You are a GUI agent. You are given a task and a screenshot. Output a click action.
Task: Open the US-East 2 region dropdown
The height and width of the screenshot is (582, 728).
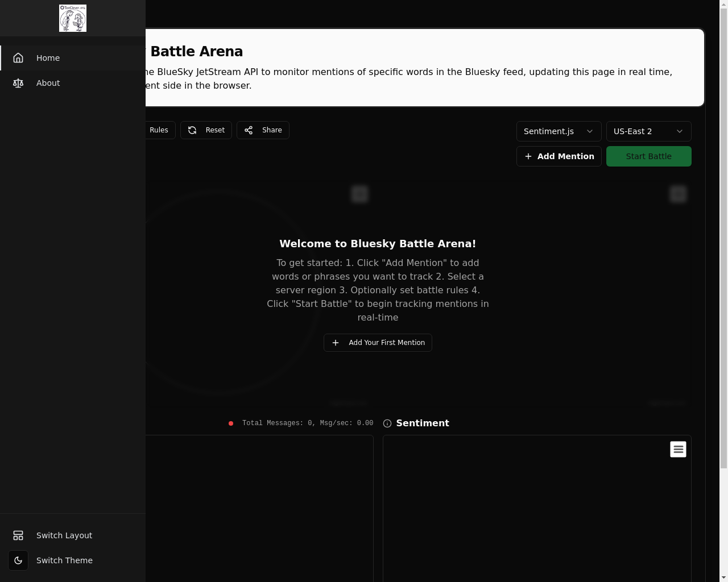pyautogui.click(x=649, y=131)
